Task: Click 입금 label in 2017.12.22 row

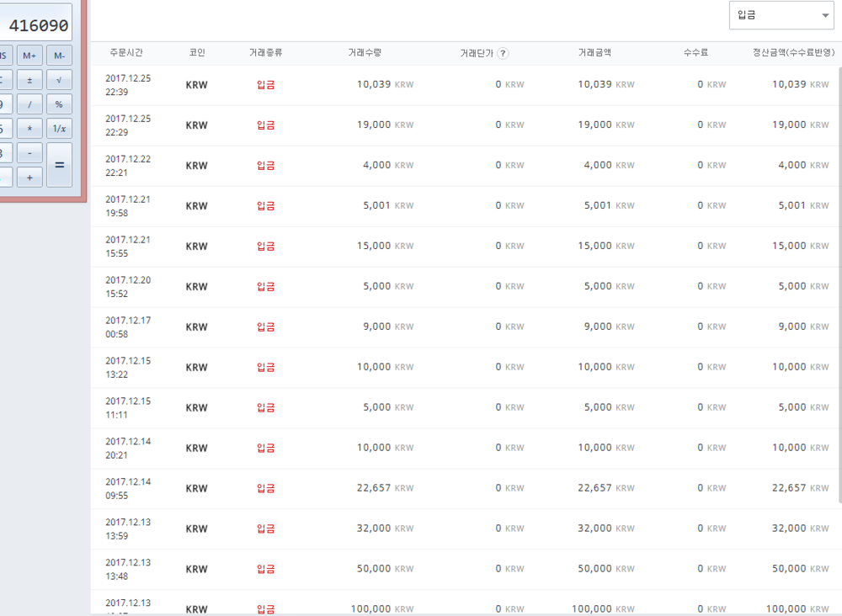Action: [265, 166]
